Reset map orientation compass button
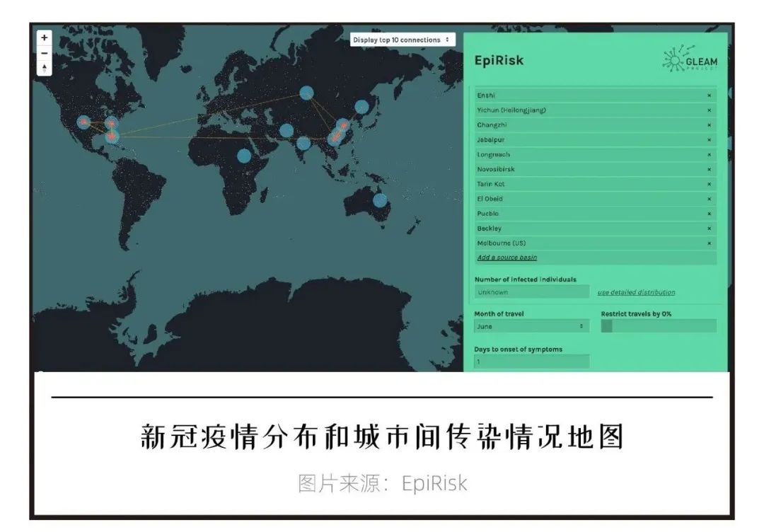Image resolution: width=764 pixels, height=532 pixels. [x=45, y=68]
